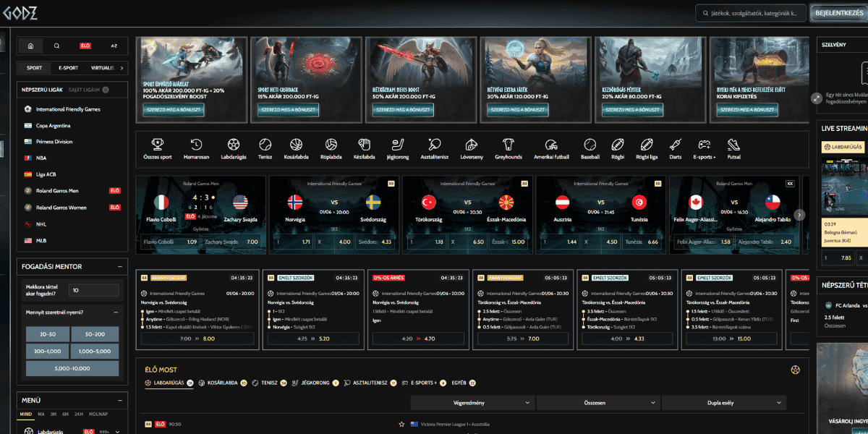Expand the slip panel arrows icon

(817, 97)
